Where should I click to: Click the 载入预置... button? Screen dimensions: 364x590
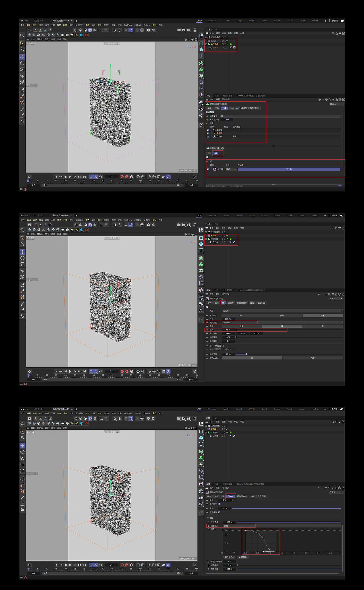point(229,557)
